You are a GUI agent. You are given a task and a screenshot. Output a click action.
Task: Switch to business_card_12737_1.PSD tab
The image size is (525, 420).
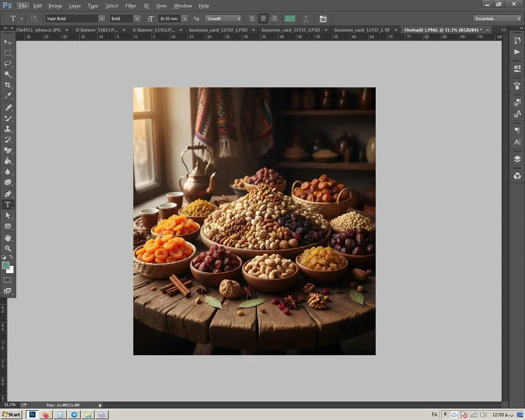coord(218,30)
